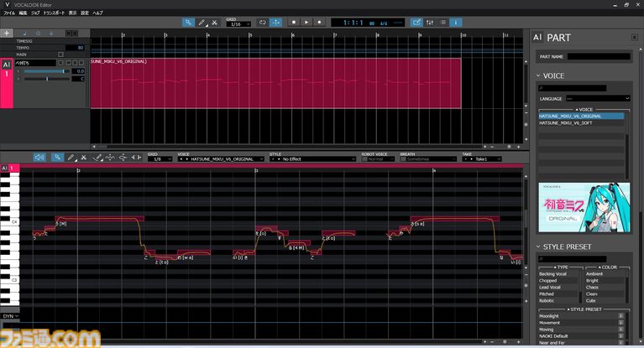Select HATSUNE_MIKU_V6_ORIGINAL in voice list
644x348 pixels.
coord(582,116)
